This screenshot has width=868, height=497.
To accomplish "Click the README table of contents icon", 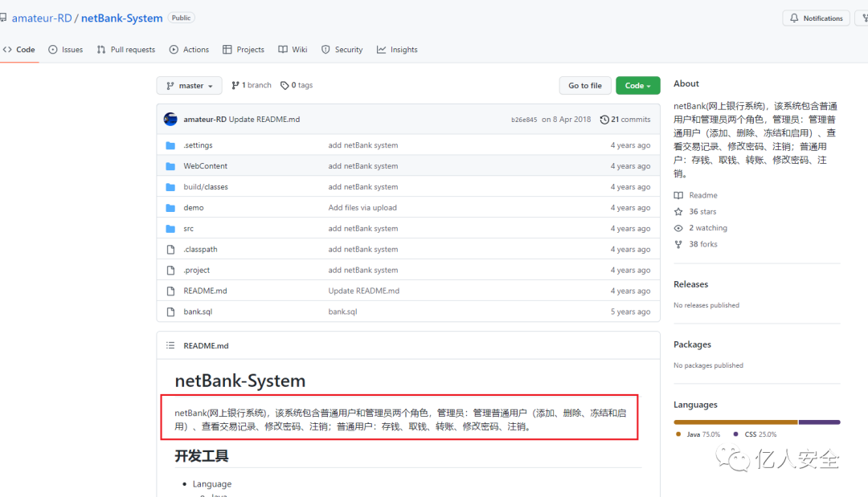I will pos(170,345).
